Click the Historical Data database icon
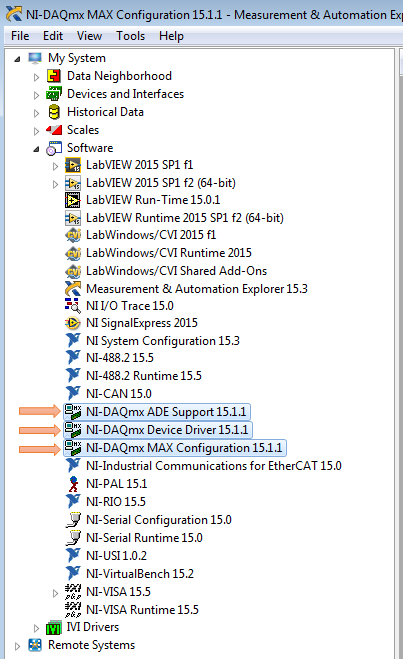Screen dimensions: 403x659 [x=54, y=112]
